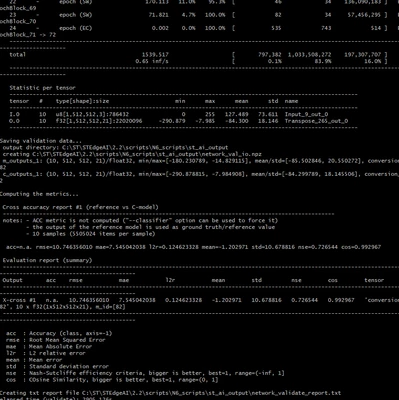Click "10.746356010" in the X-cross #1 row
This screenshot has width=399, height=400.
point(89,300)
